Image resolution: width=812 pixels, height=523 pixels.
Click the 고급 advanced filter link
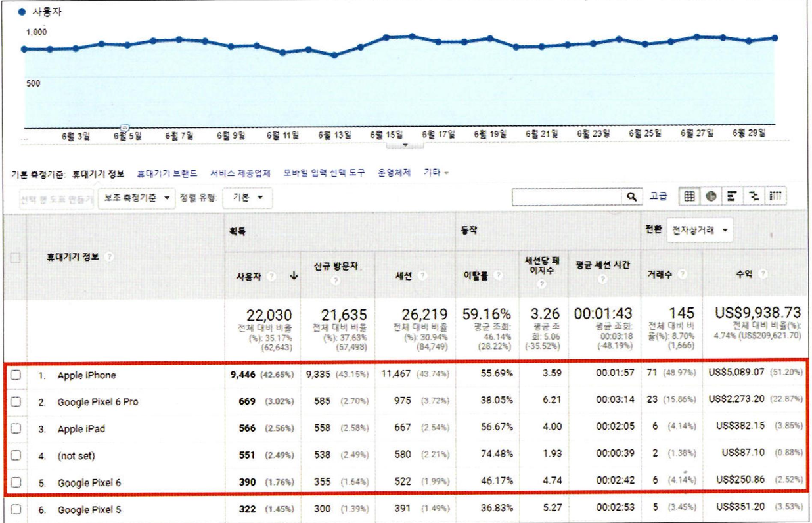[658, 196]
